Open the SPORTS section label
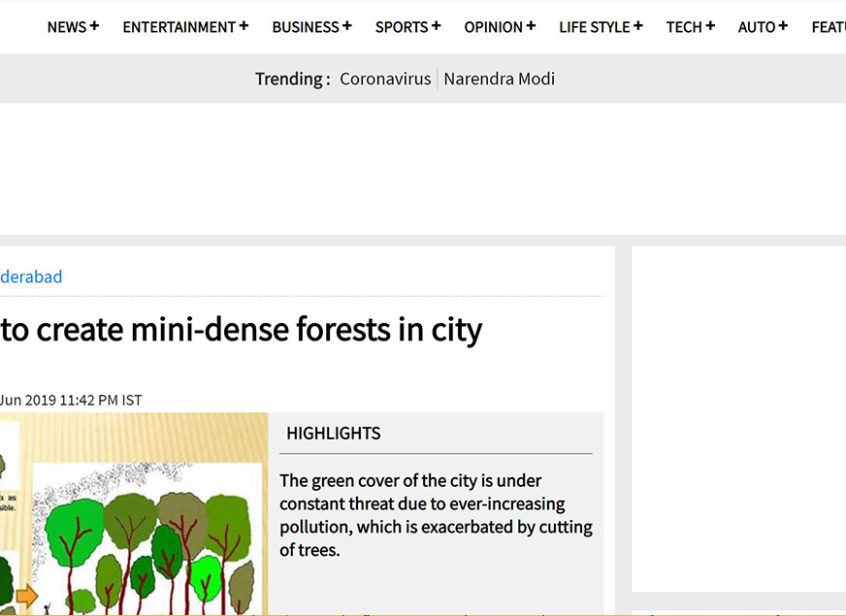The image size is (846, 616). click(401, 27)
